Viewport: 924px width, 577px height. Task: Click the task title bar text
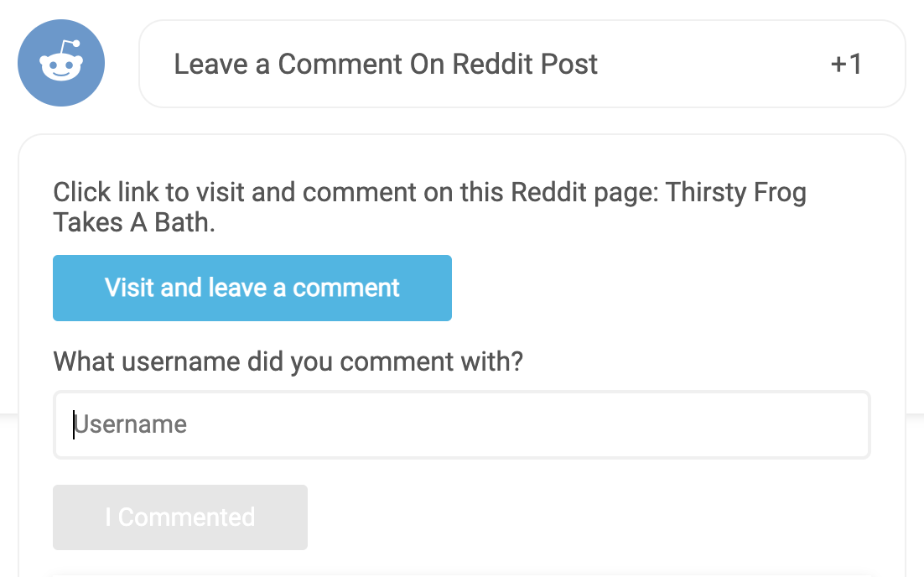(386, 64)
